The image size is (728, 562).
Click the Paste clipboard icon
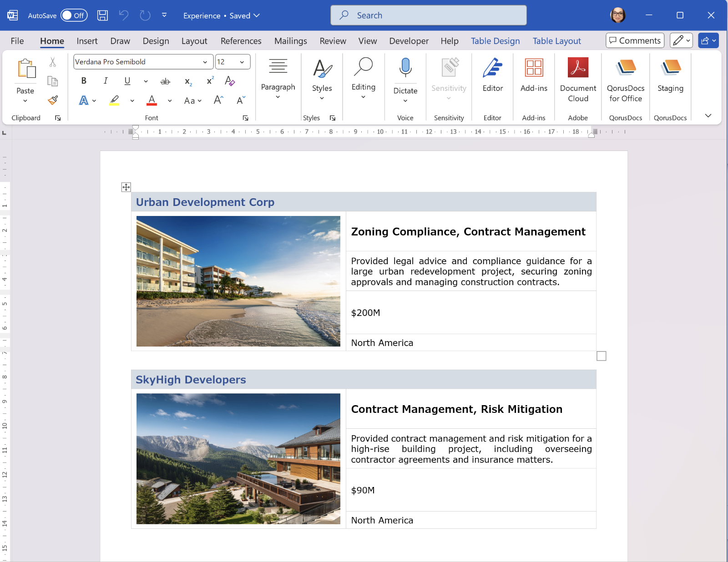[x=26, y=69]
